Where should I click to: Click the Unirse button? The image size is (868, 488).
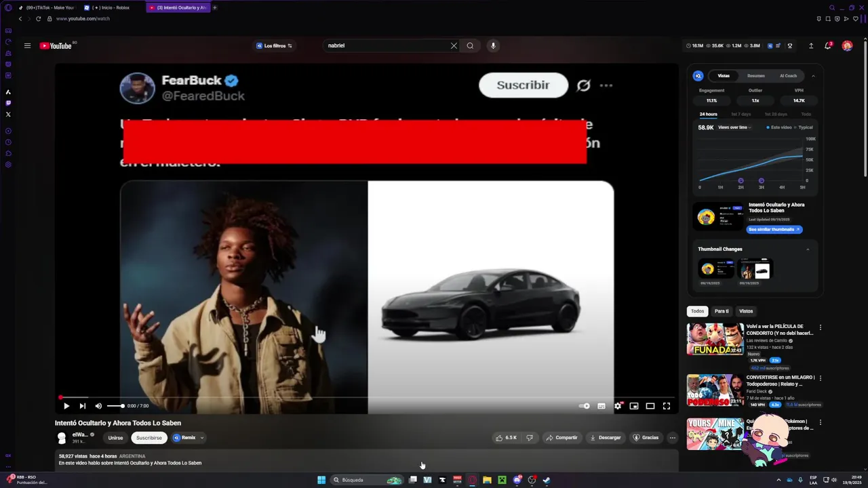pos(115,438)
